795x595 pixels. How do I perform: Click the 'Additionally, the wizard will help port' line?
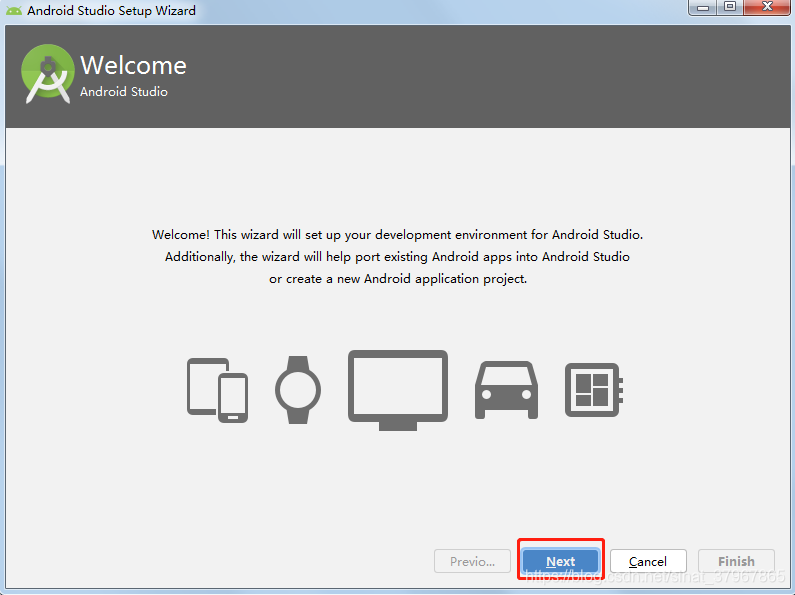click(397, 257)
